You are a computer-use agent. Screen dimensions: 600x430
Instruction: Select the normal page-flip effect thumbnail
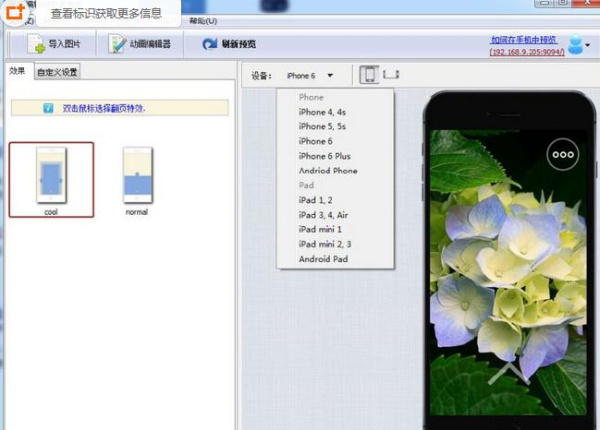(137, 178)
